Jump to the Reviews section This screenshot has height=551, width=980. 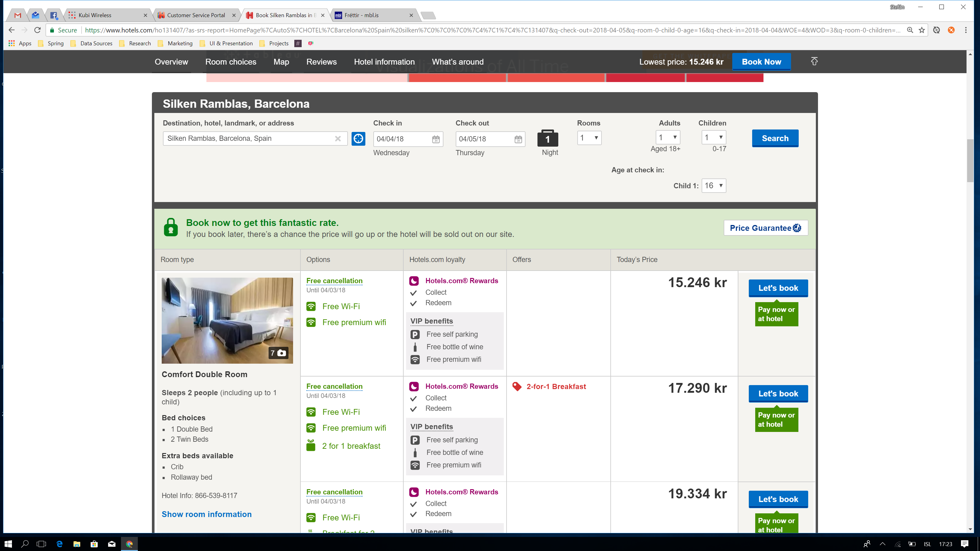pos(322,62)
